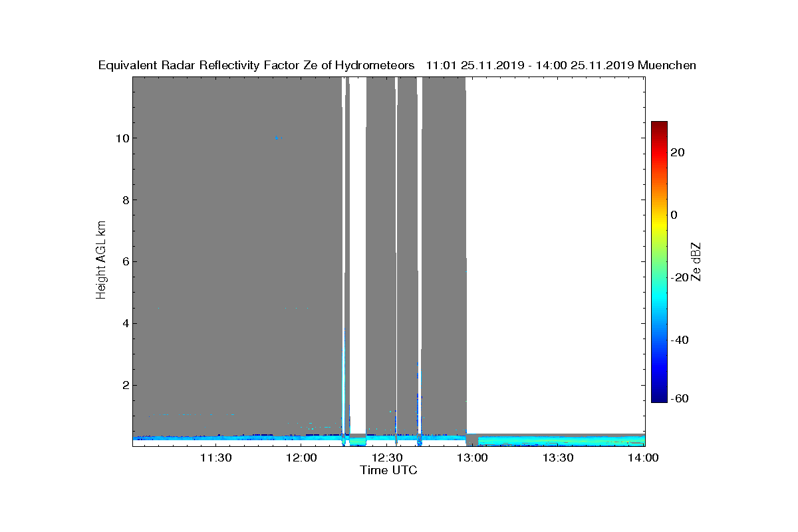Image resolution: width=798 pixels, height=532 pixels.
Task: Click the colorbar value -60
Action: pos(679,399)
